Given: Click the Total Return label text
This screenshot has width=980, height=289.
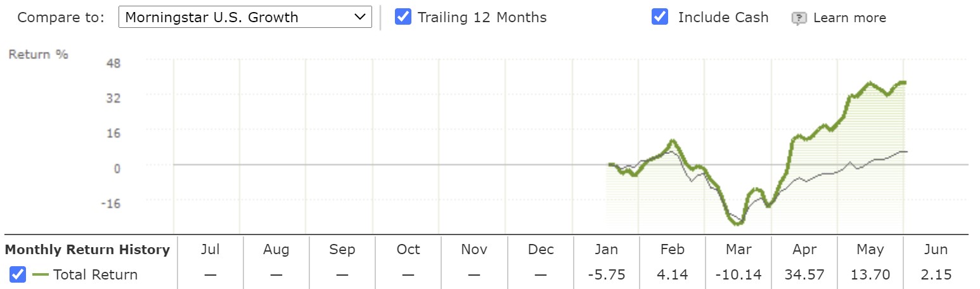Looking at the screenshot, I should click(x=95, y=275).
